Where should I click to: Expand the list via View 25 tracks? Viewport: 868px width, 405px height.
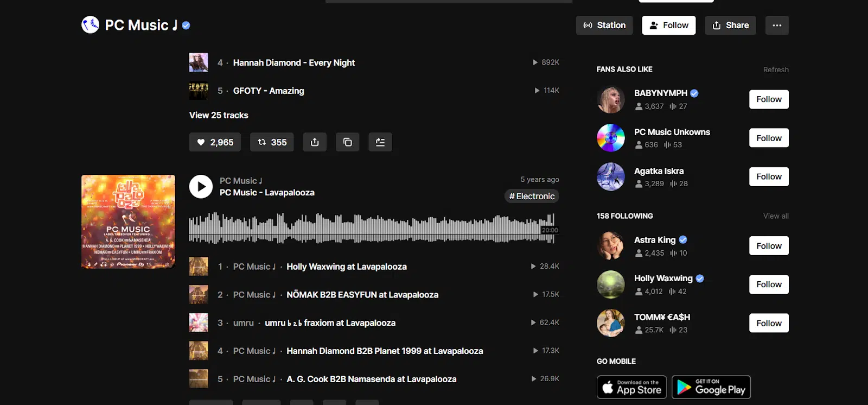219,115
